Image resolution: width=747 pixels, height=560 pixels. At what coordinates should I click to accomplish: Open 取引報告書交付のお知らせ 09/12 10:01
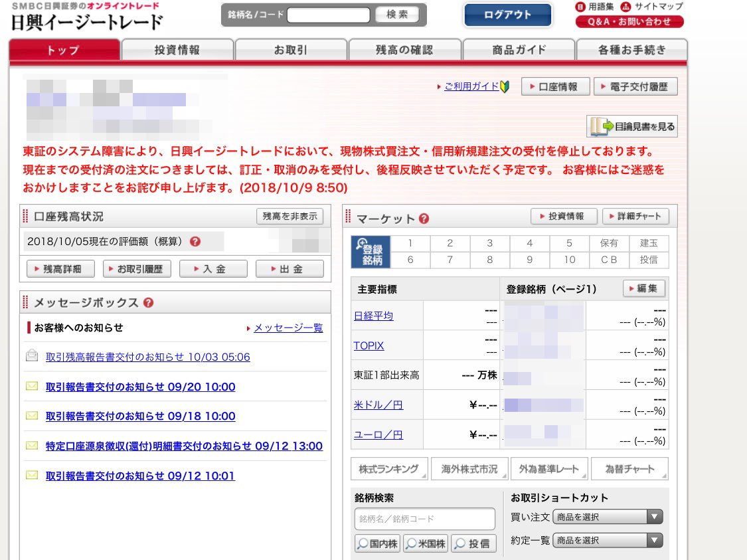click(141, 476)
